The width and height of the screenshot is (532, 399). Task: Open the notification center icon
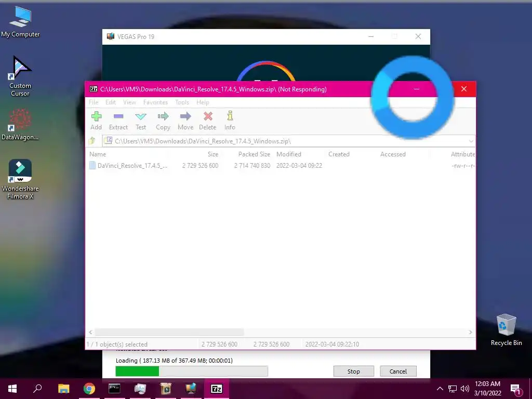coord(516,389)
